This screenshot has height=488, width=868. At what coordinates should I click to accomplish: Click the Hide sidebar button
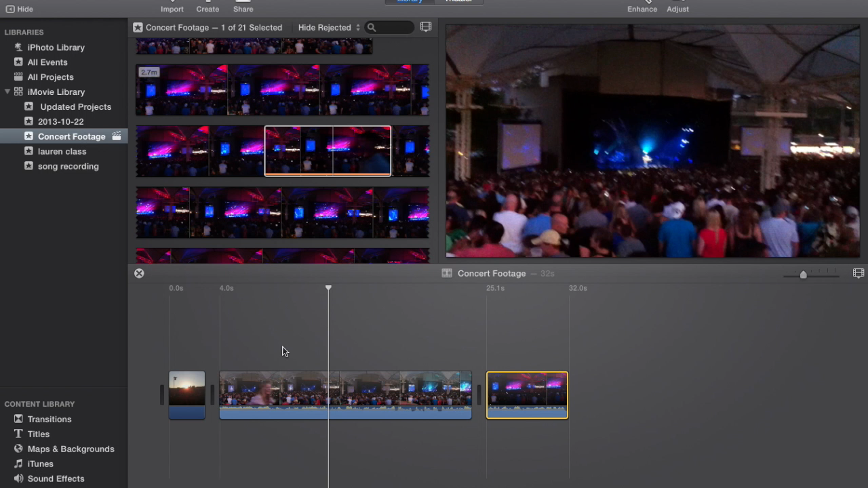(x=19, y=9)
